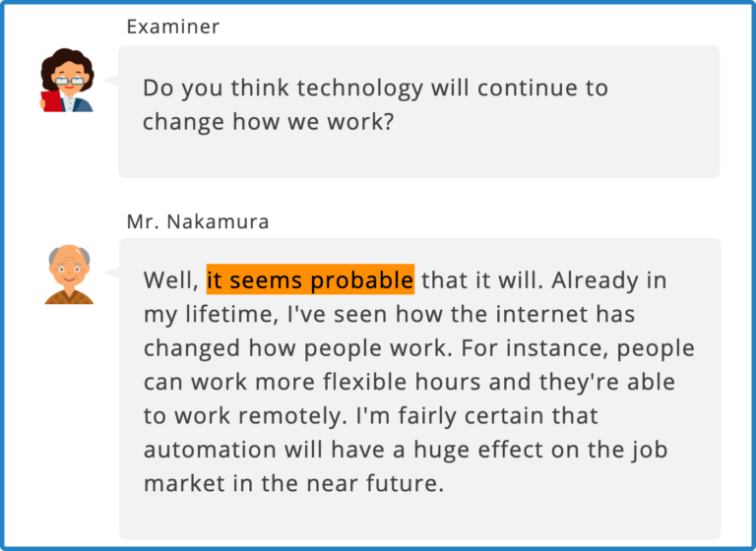Click the Examiner avatar icon
Viewport: 756px width, 551px height.
pyautogui.click(x=67, y=80)
